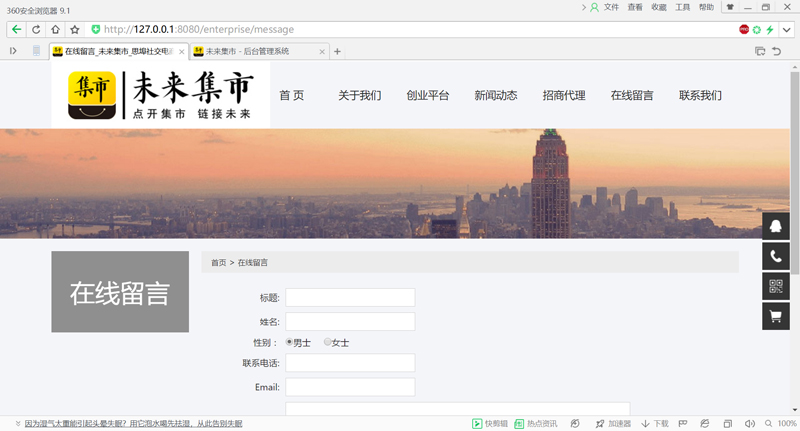Focus the 联系电话 text field

(350, 362)
